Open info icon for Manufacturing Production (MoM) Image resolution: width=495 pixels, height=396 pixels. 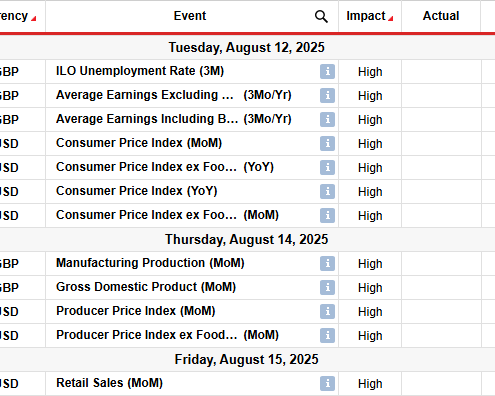click(x=327, y=263)
